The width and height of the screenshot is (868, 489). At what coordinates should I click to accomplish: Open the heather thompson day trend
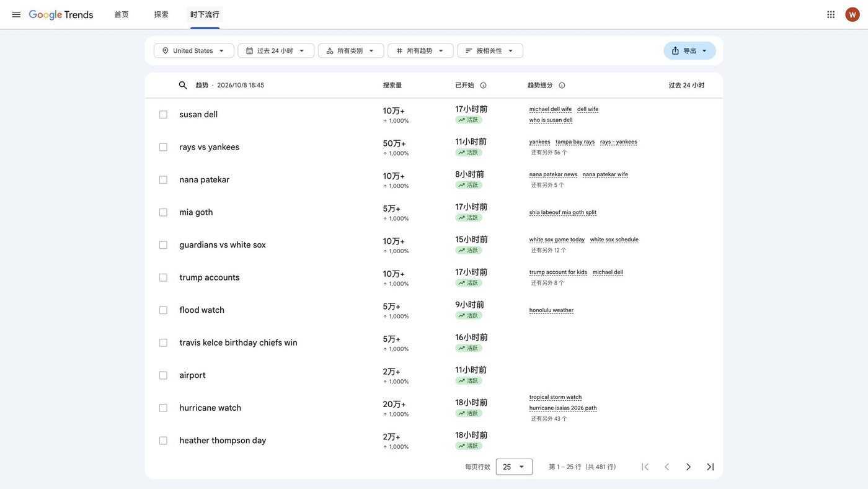[223, 441]
